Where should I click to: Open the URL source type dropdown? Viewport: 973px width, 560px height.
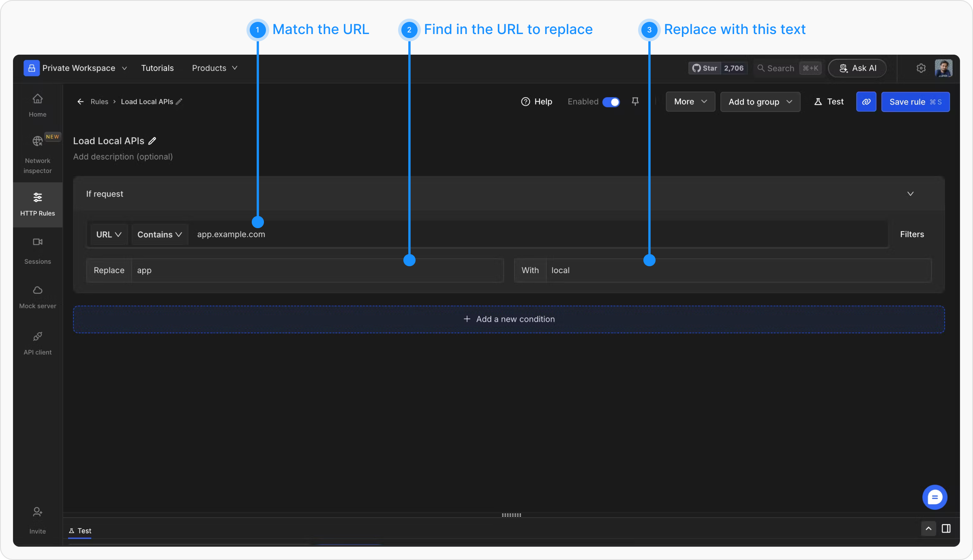coord(109,235)
